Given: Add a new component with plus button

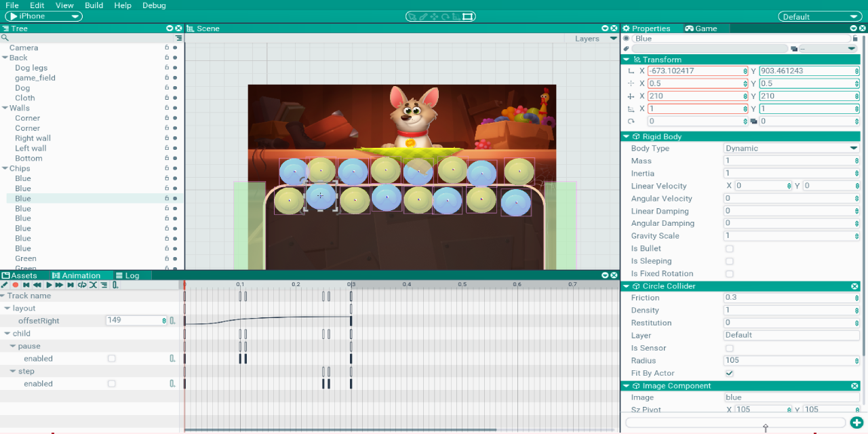Looking at the screenshot, I should pyautogui.click(x=856, y=422).
